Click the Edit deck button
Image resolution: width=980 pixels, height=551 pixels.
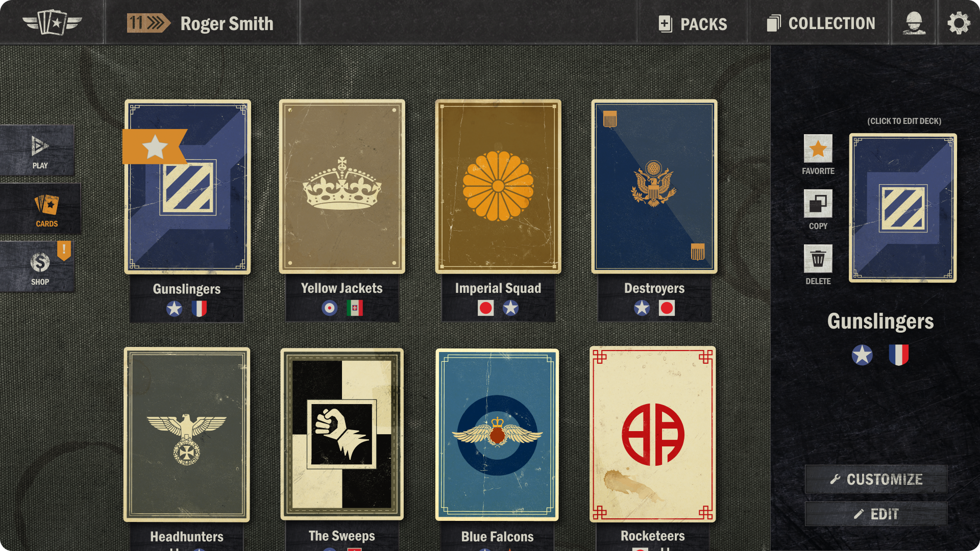(x=876, y=514)
